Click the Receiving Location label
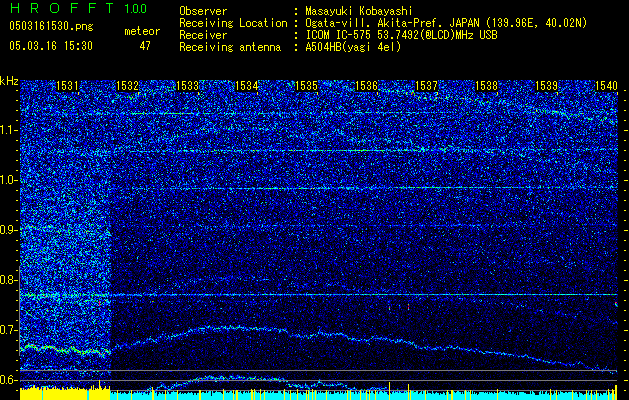The height and width of the screenshot is (400, 629). pos(233,24)
